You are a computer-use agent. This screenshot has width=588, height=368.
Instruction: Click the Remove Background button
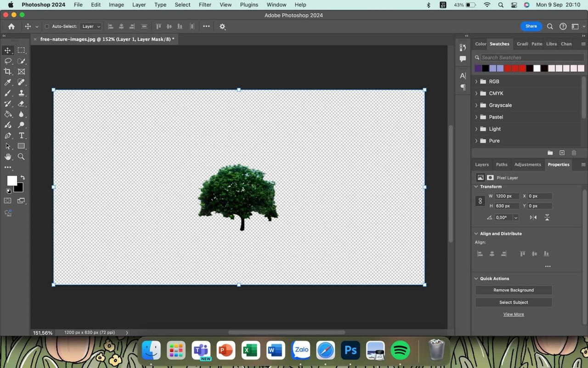(x=513, y=290)
